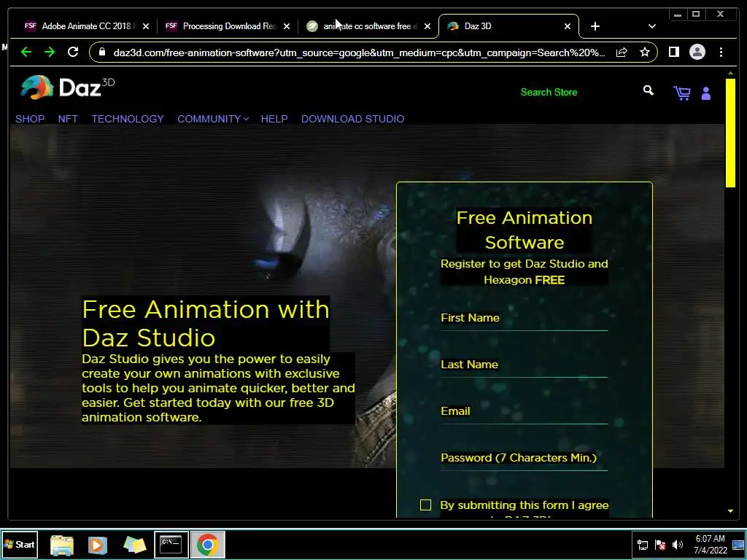Tick the agreement checkbox on the form
747x560 pixels.
(425, 505)
